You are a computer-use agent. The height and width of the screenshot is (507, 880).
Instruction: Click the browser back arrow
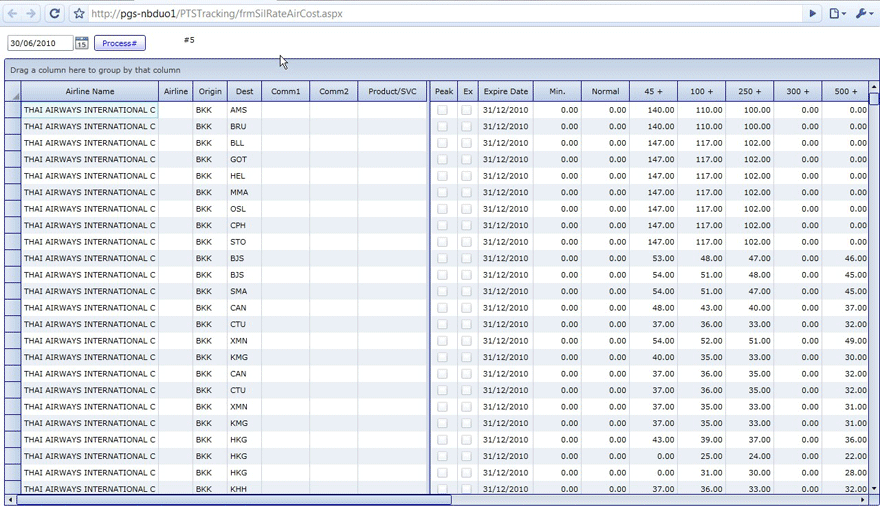(12, 13)
